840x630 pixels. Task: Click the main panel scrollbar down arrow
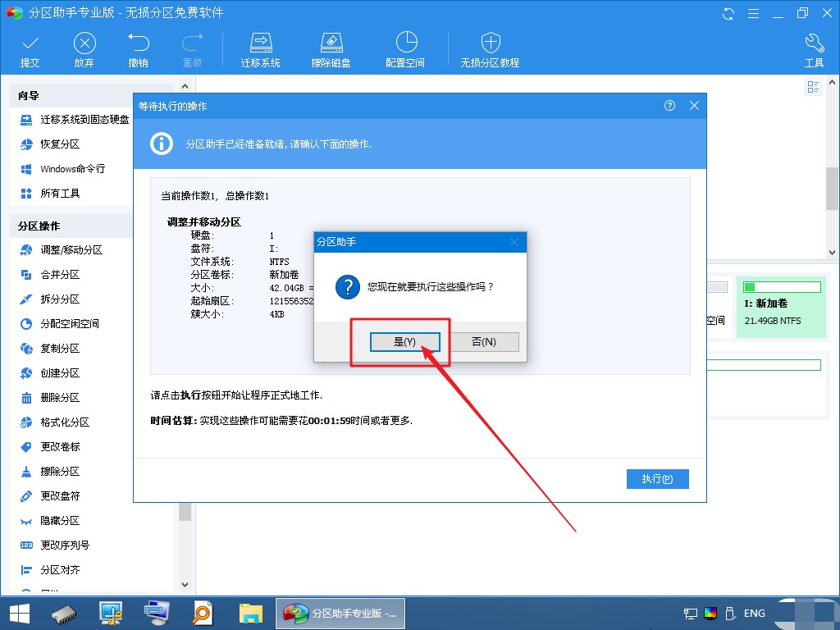pyautogui.click(x=832, y=253)
